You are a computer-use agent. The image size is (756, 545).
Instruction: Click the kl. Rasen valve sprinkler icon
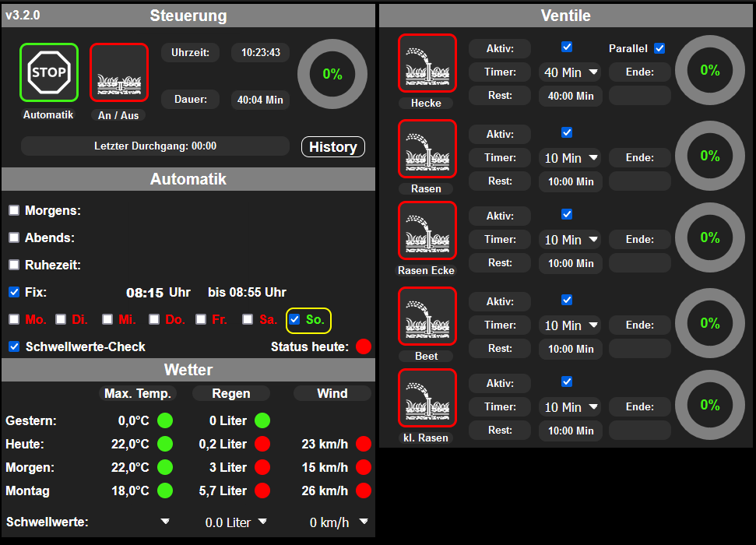coord(427,398)
